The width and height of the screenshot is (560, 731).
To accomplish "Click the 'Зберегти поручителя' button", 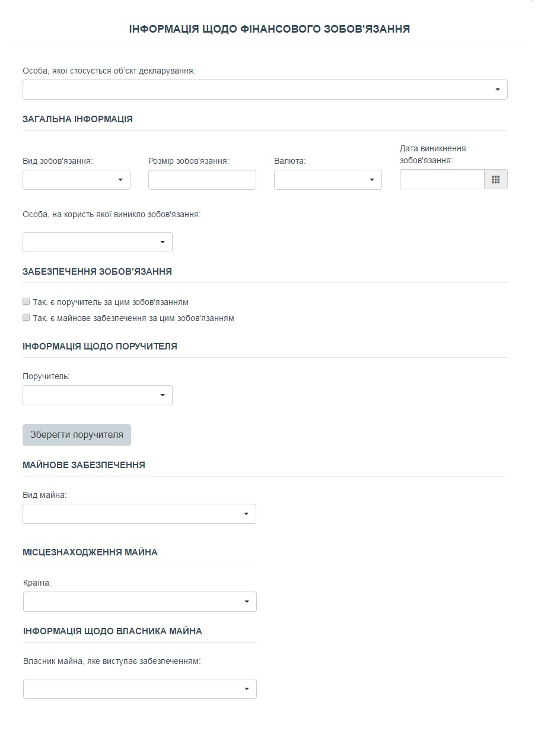I will tap(77, 434).
